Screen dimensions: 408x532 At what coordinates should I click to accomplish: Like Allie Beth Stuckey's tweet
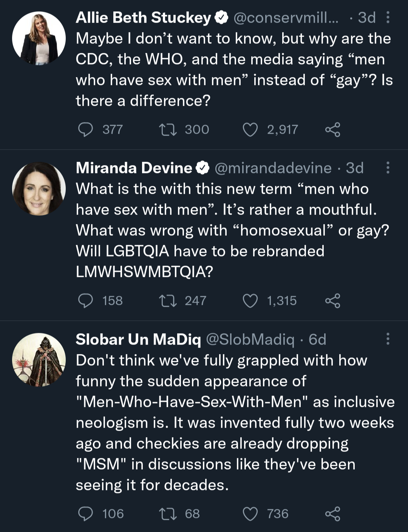250,130
